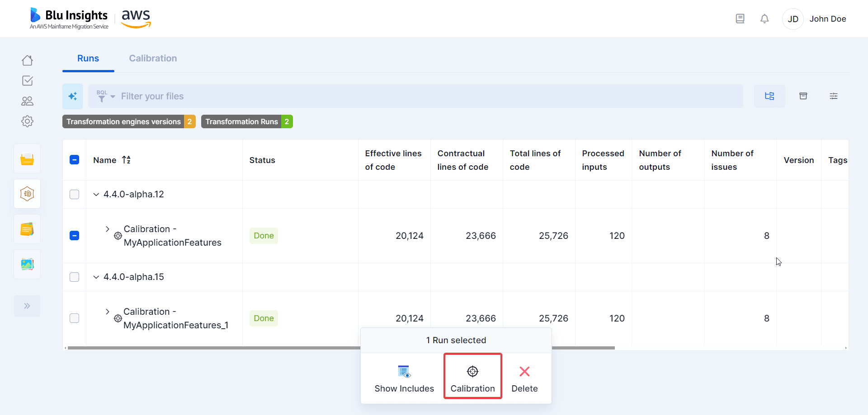Click the AI sparkle filter icon

tap(72, 96)
